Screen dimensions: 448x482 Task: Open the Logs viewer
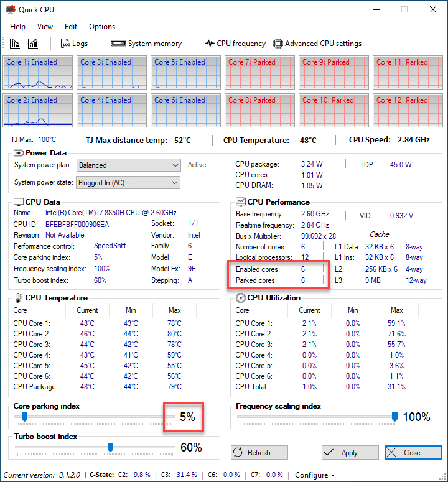74,44
